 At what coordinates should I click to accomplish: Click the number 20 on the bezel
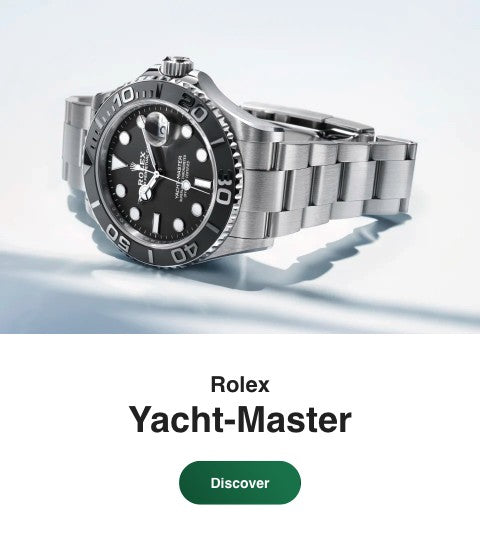pos(194,107)
